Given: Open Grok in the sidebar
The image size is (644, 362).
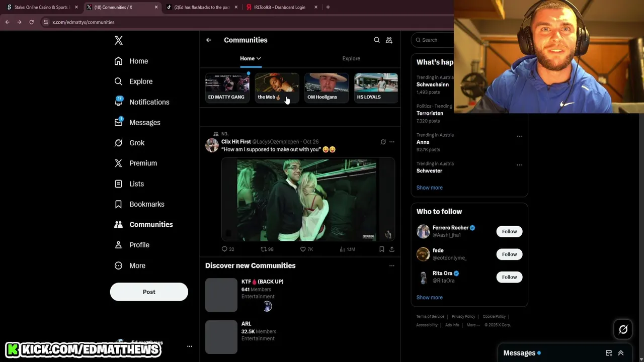Looking at the screenshot, I should [129, 143].
